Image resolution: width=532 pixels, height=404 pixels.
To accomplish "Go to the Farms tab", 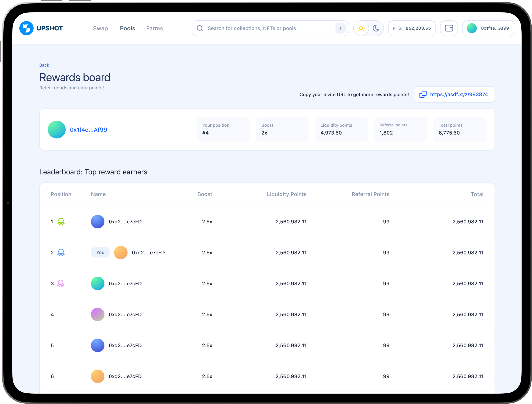I will tap(155, 28).
